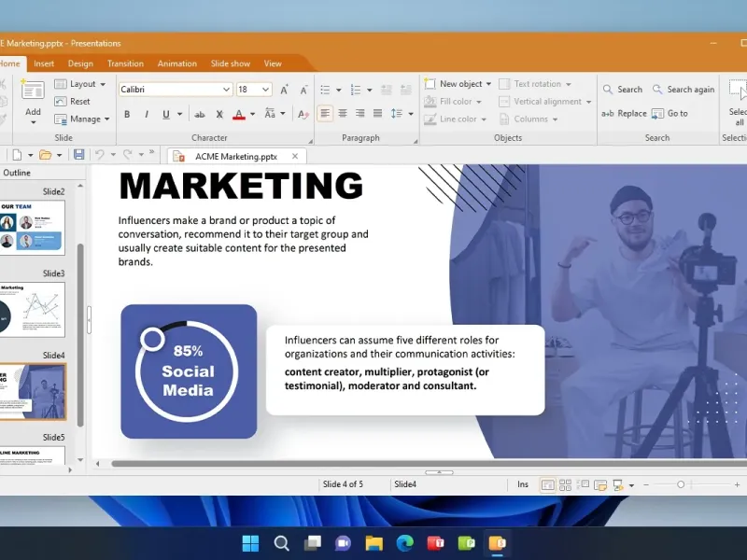
Task: Click the Reset button in the Slide group
Action: click(73, 102)
